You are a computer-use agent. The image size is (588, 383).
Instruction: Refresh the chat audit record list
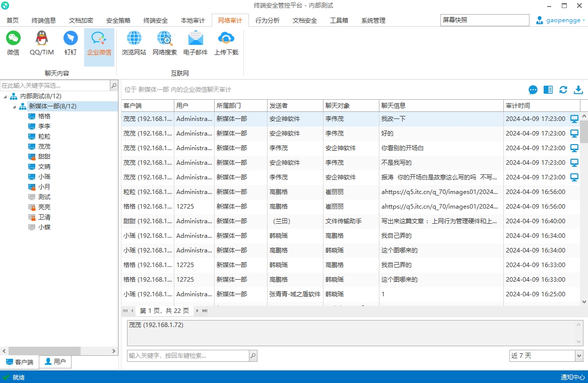(x=563, y=90)
